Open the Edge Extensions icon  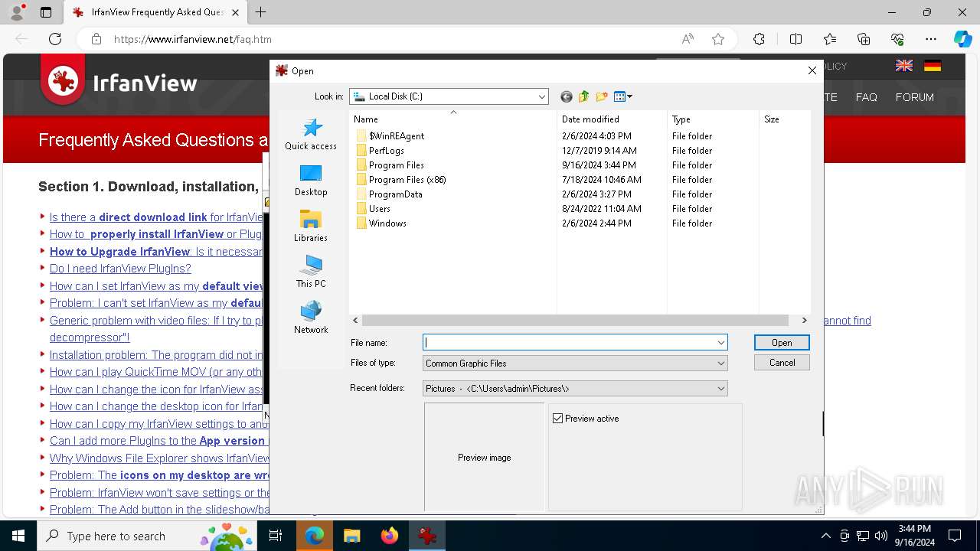(759, 39)
